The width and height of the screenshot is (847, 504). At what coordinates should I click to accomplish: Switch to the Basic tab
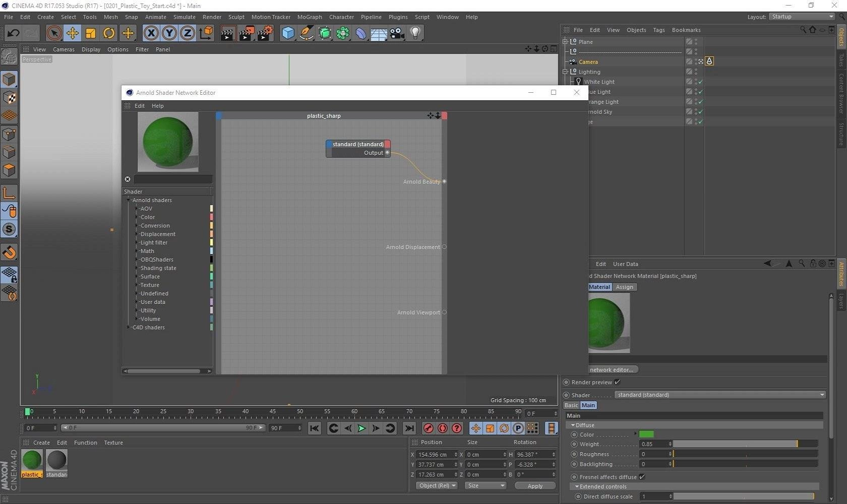(x=571, y=405)
